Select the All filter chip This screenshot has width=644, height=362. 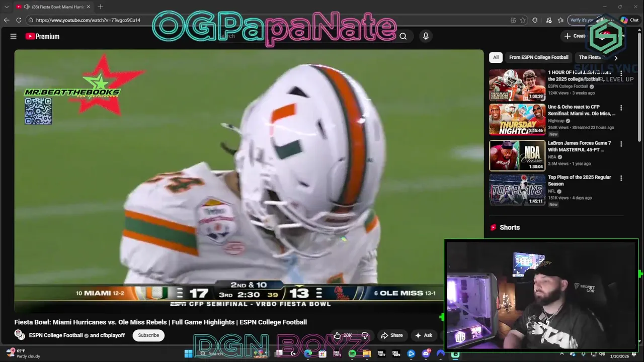496,57
